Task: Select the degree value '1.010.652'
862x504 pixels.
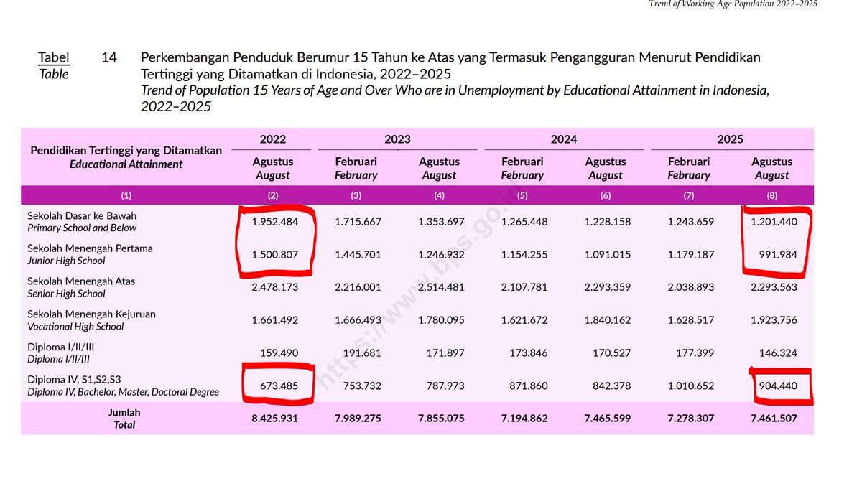Action: [691, 386]
